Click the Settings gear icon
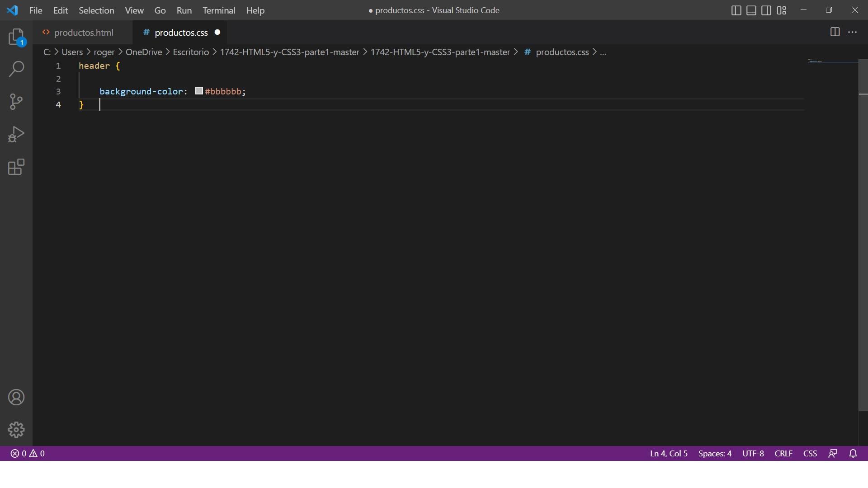The image size is (868, 488). (x=16, y=429)
